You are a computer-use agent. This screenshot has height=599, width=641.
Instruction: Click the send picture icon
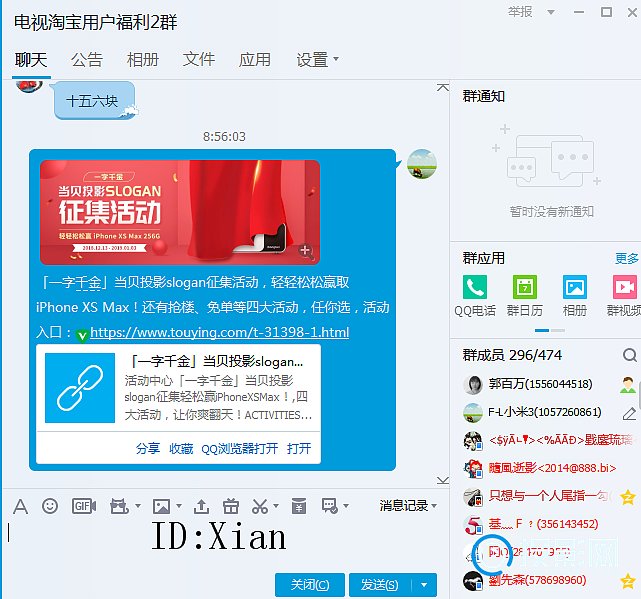(161, 507)
